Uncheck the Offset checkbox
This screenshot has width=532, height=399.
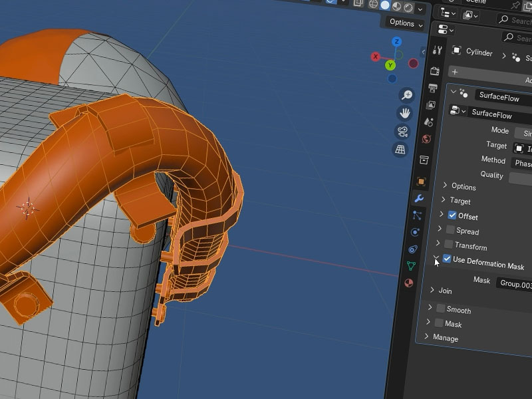[452, 215]
